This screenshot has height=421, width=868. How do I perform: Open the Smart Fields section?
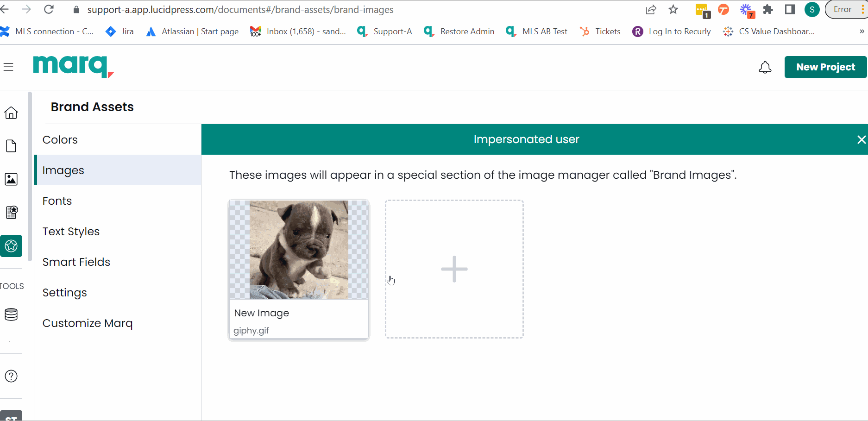click(x=76, y=262)
